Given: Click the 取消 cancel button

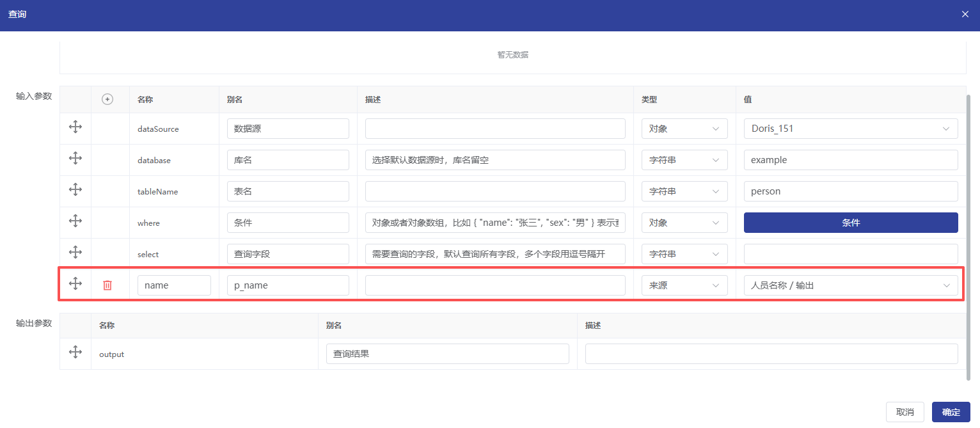Looking at the screenshot, I should 905,412.
